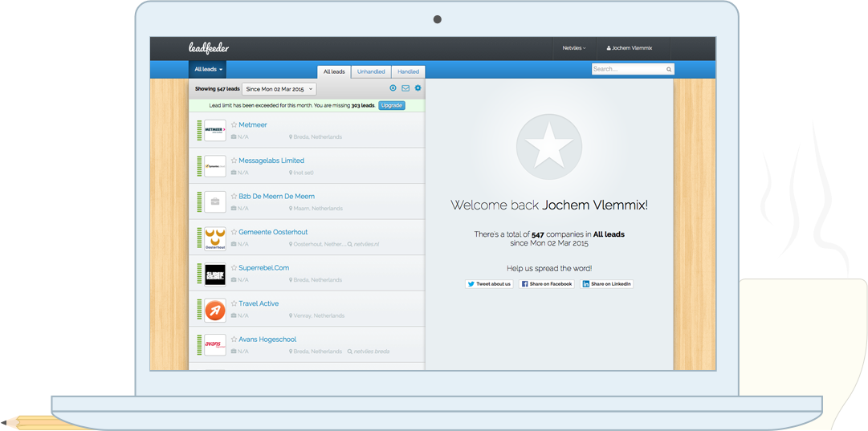Image resolution: width=868 pixels, height=431 pixels.
Task: Click the Superrebel.Com logo
Action: click(x=214, y=274)
